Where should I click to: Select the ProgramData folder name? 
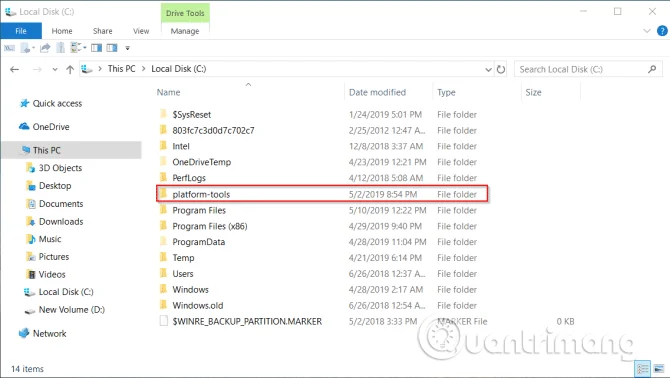click(199, 242)
